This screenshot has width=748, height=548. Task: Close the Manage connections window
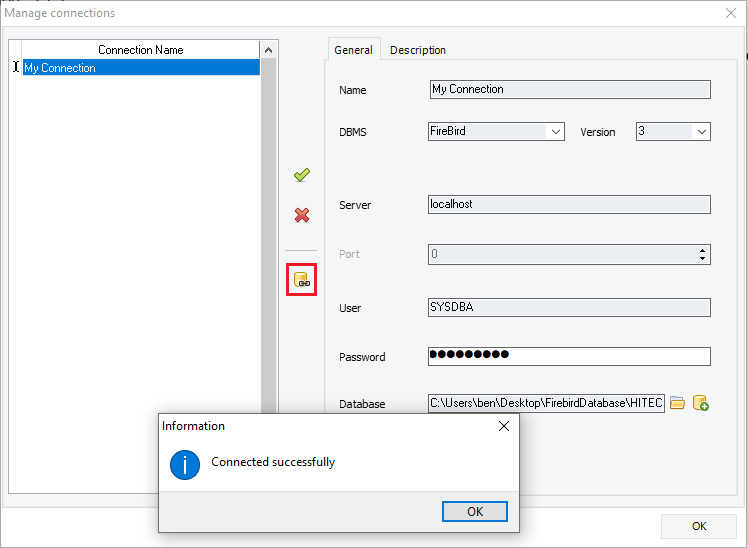730,13
